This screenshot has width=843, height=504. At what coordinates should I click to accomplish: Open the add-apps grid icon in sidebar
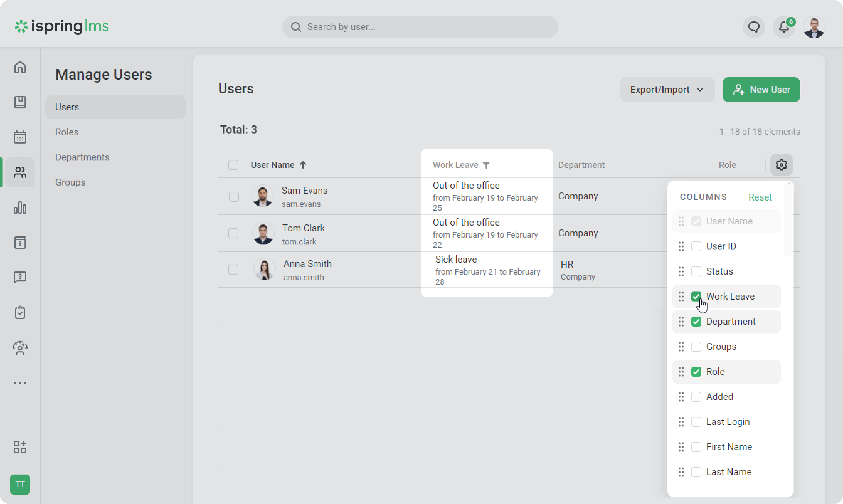20,447
